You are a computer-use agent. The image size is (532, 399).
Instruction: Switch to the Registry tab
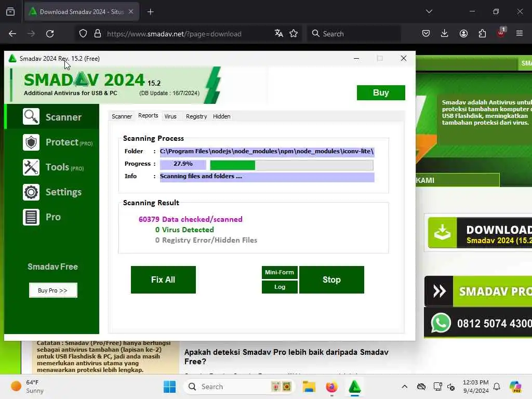pyautogui.click(x=196, y=116)
